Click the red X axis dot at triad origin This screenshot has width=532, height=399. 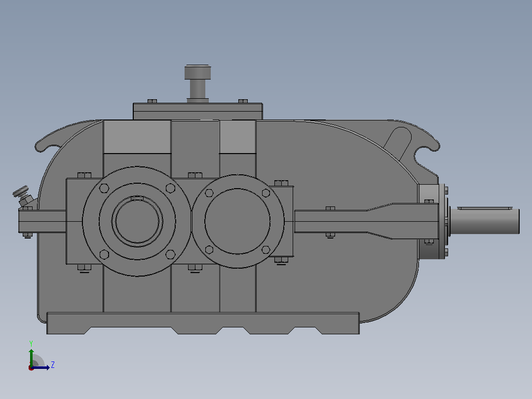tap(31, 368)
